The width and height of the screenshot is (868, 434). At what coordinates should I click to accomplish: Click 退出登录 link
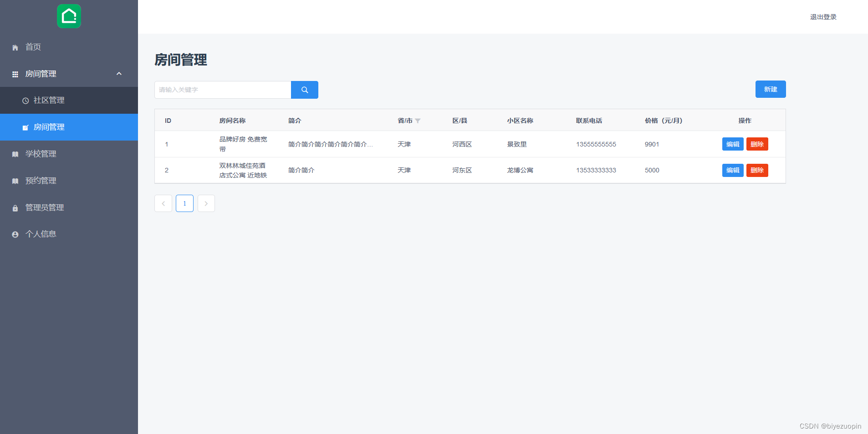[823, 17]
